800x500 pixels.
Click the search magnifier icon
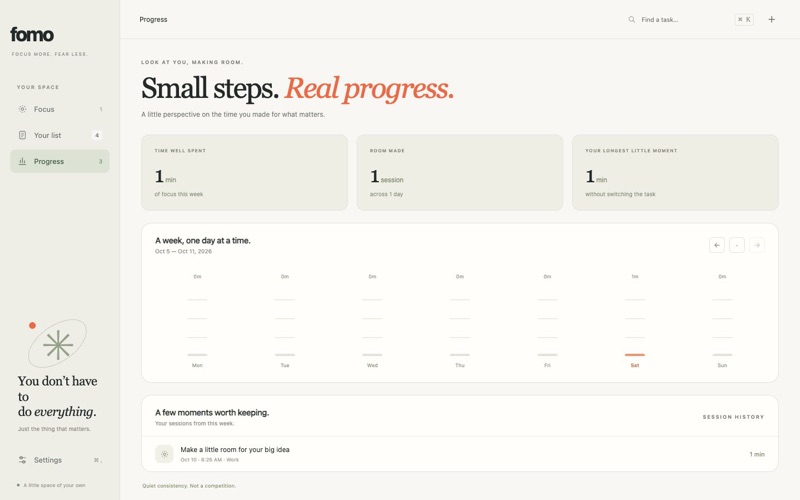point(632,19)
